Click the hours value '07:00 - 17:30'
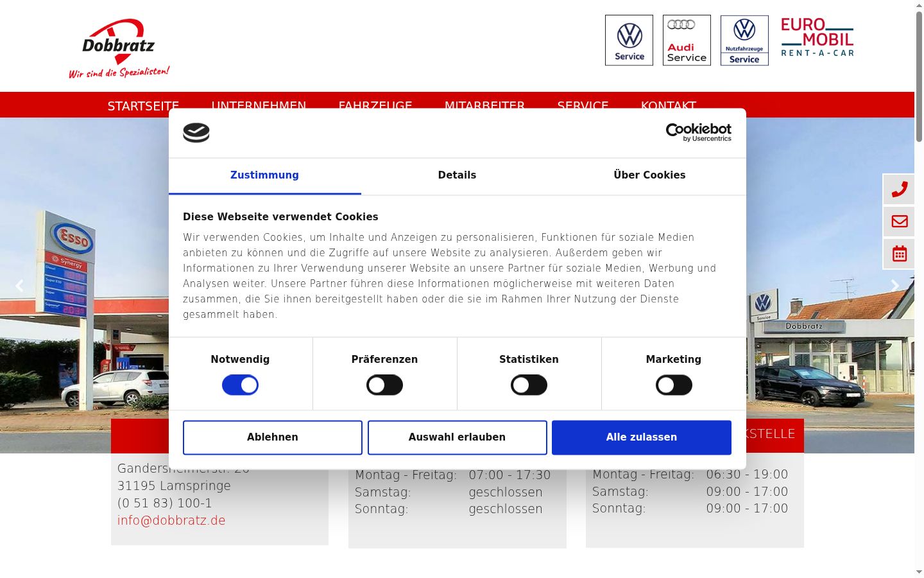This screenshot has height=578, width=924. 509,475
